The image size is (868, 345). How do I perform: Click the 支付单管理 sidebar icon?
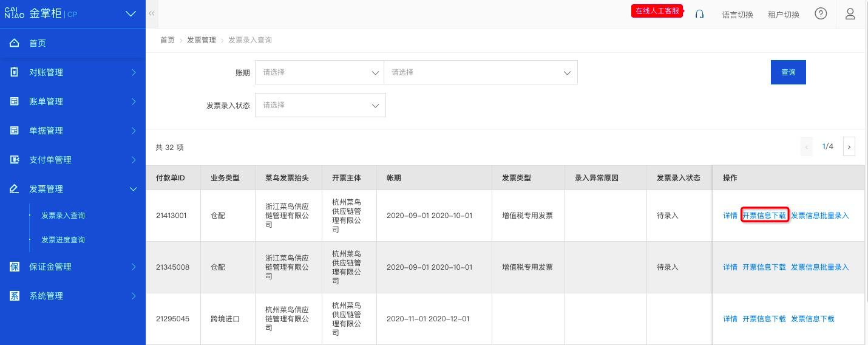(x=15, y=160)
